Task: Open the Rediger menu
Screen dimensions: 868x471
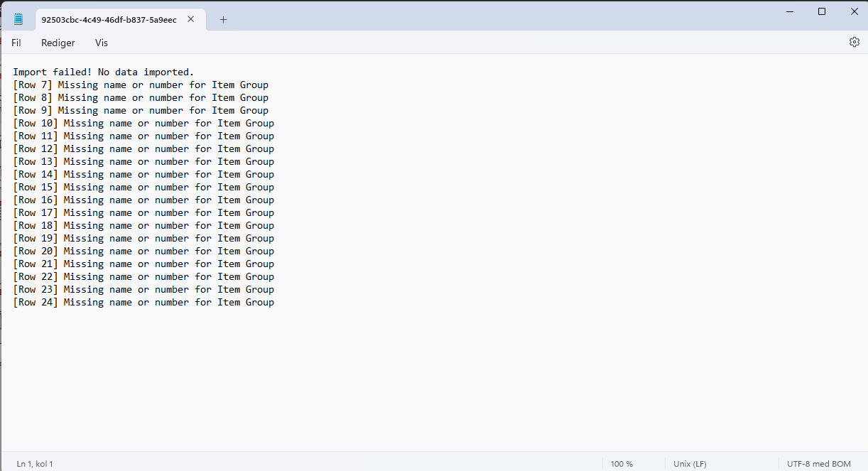Action: point(58,43)
